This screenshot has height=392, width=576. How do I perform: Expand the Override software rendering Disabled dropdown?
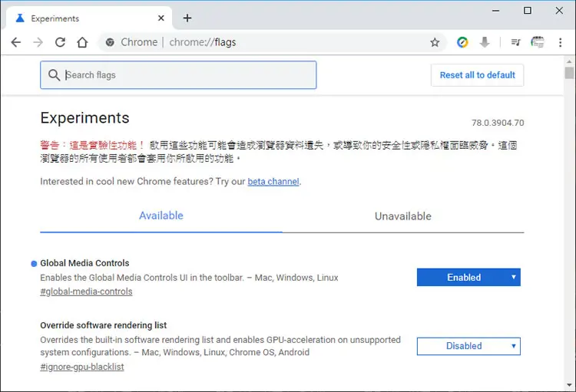(468, 346)
